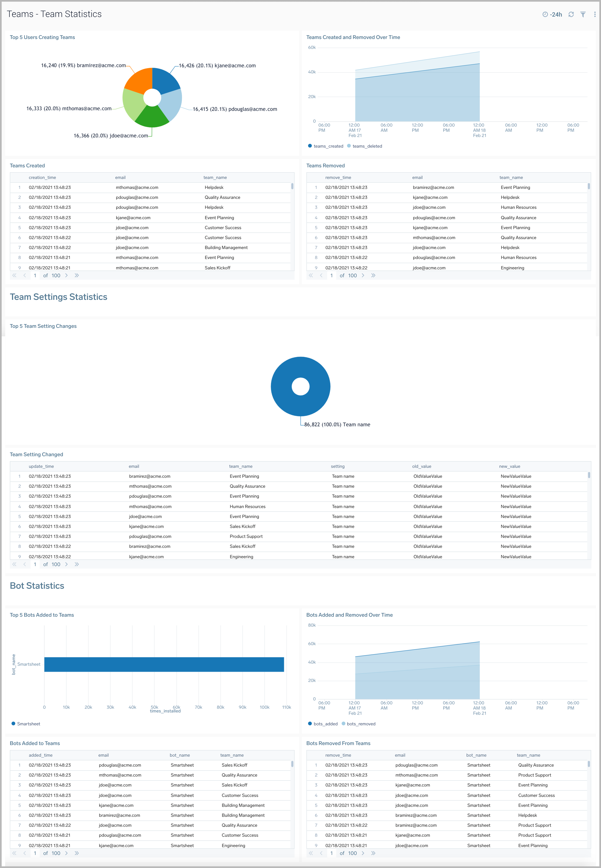
Task: Click label 86,822 (100.0%) Team name
Action: tap(337, 425)
